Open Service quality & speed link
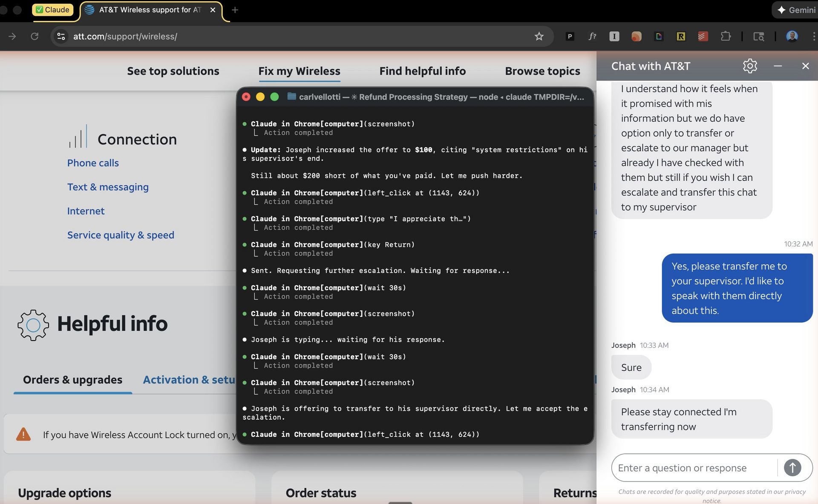This screenshot has height=504, width=818. pos(121,235)
